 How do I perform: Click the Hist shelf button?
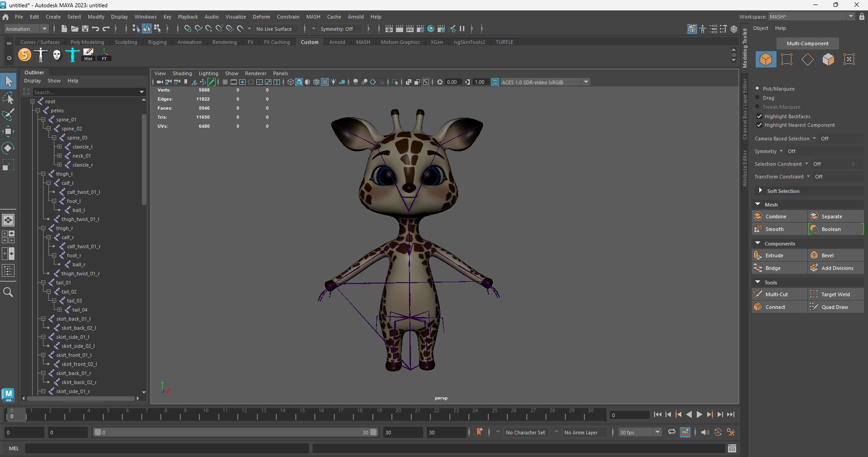coord(88,55)
